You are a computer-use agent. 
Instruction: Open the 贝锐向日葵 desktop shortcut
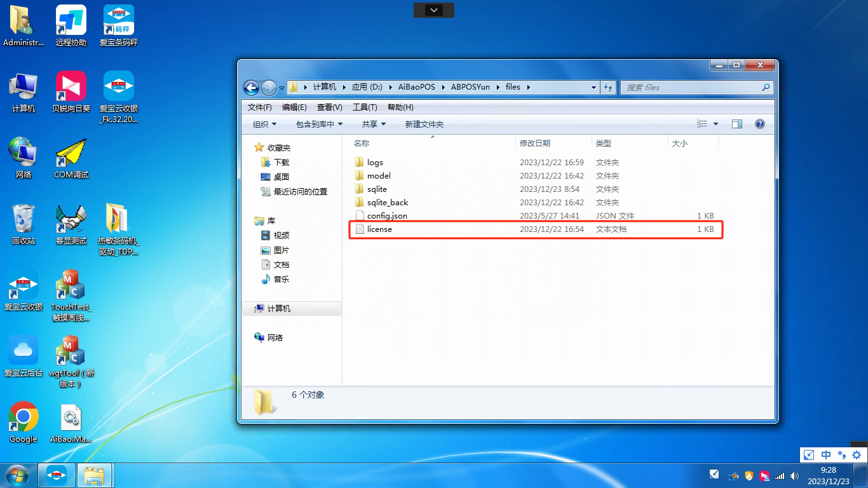click(x=71, y=91)
